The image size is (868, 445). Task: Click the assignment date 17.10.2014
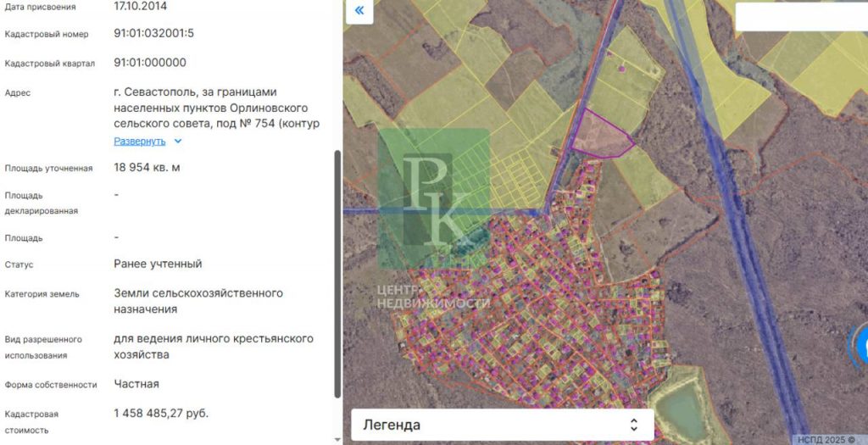coord(141,6)
